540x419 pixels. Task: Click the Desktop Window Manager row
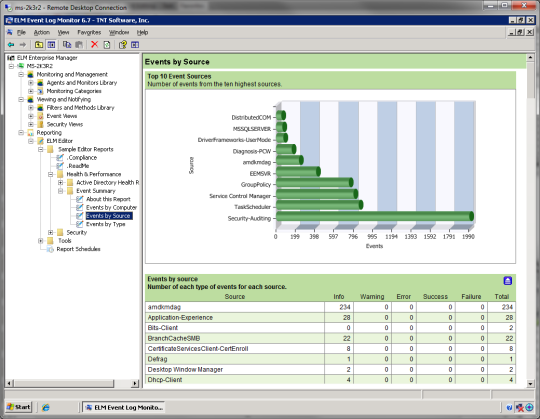click(x=330, y=369)
